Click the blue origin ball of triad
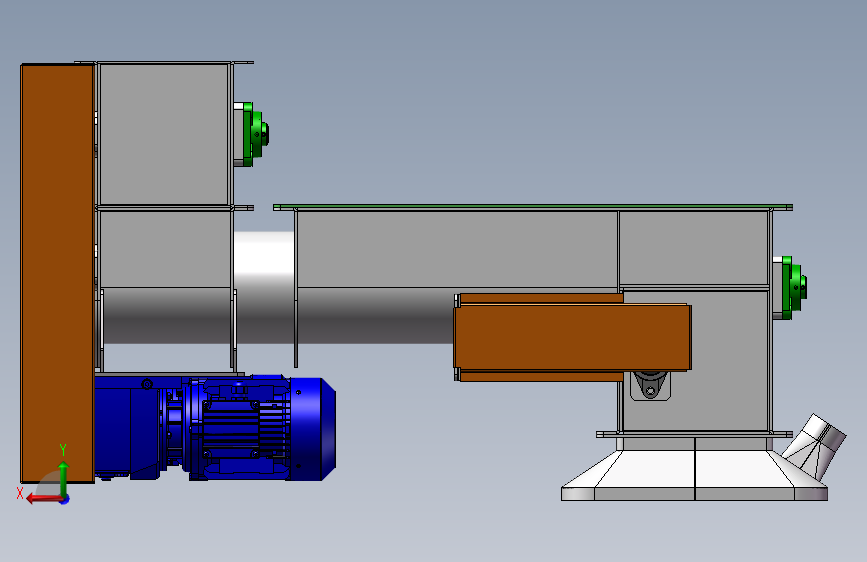 coord(65,499)
